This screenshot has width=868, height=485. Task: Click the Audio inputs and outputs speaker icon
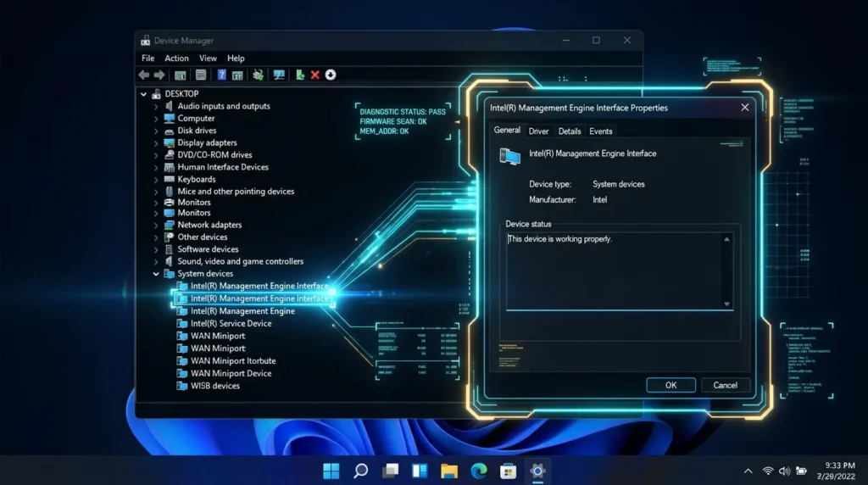[170, 106]
